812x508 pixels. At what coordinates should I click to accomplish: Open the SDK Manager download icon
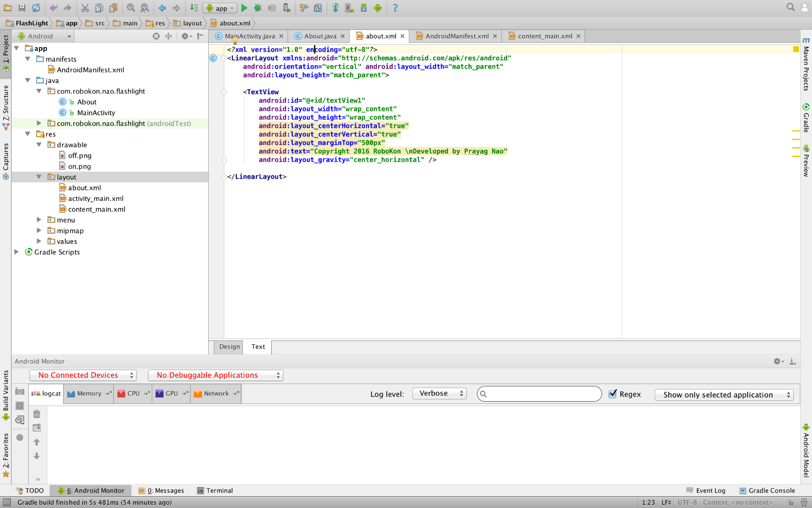(x=364, y=8)
